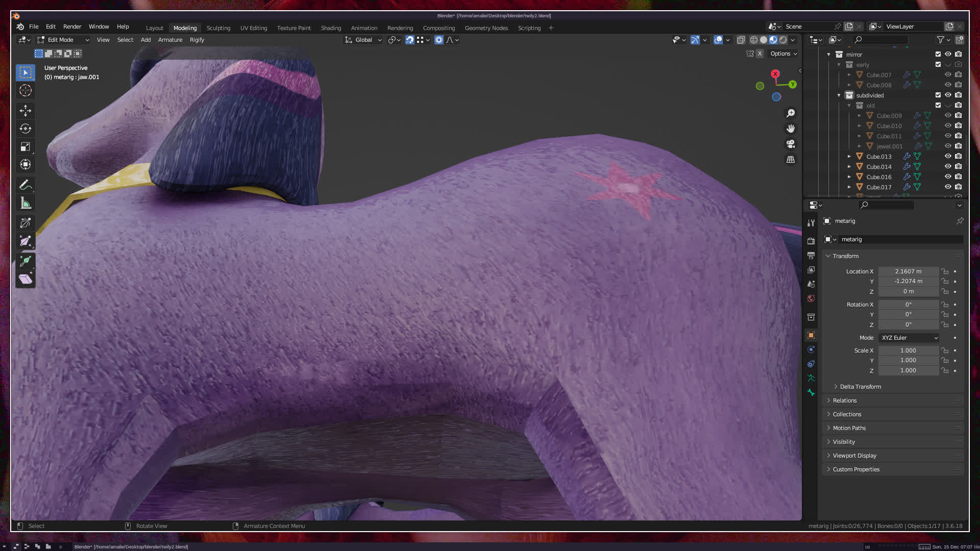Viewport: 980px width, 551px height.
Task: Select the Rotate tool
Action: [x=26, y=129]
